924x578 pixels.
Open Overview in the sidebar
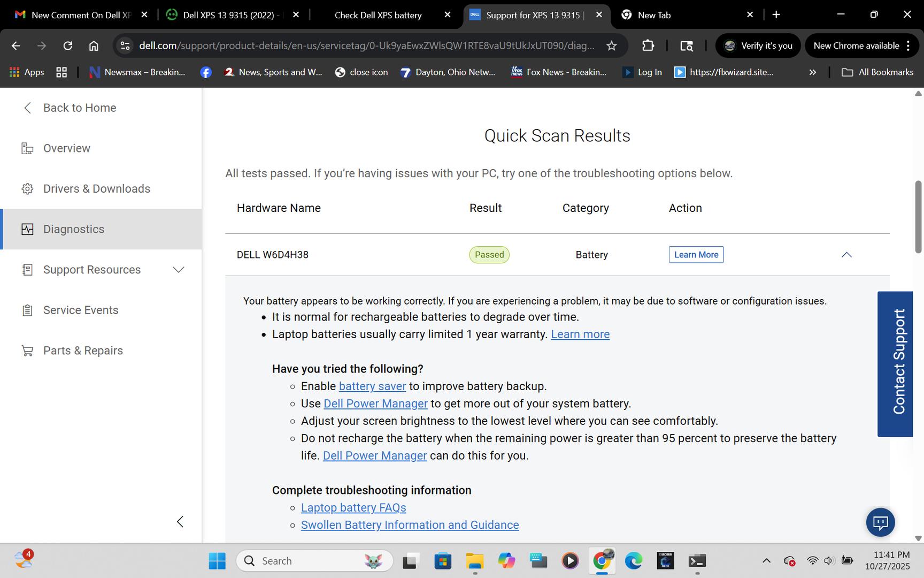pos(66,148)
